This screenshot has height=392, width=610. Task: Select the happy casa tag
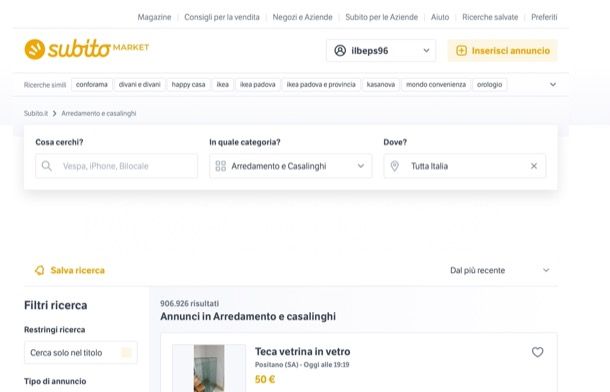[x=188, y=84]
